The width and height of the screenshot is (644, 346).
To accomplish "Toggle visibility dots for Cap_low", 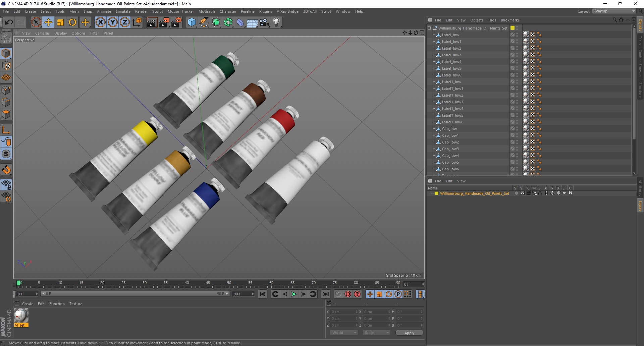I will (517, 129).
